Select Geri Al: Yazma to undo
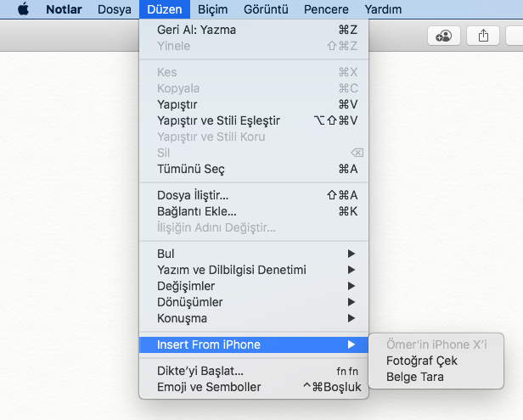The height and width of the screenshot is (420, 523). click(197, 30)
